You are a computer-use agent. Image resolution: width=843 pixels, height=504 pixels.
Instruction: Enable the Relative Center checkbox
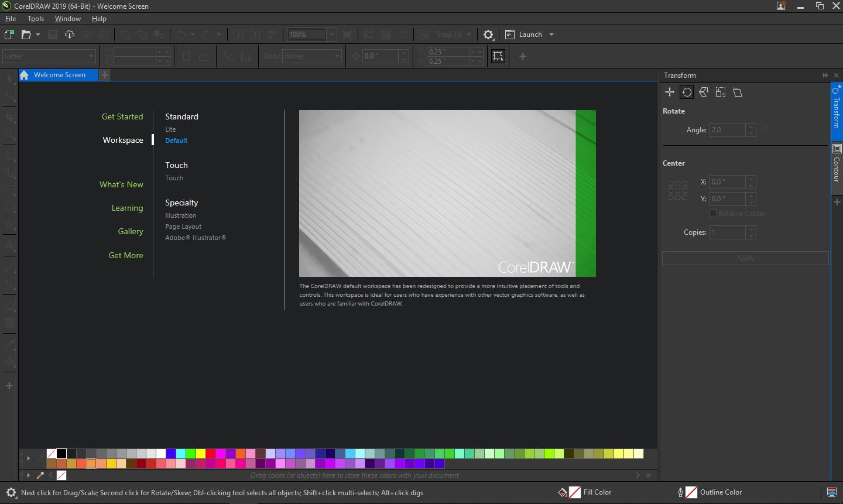[x=713, y=214]
